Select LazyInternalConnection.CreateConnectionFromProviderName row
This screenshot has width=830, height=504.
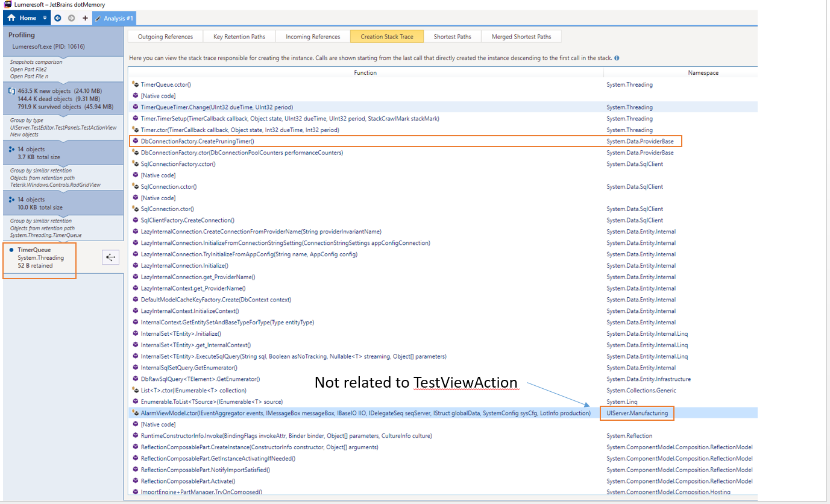point(443,232)
